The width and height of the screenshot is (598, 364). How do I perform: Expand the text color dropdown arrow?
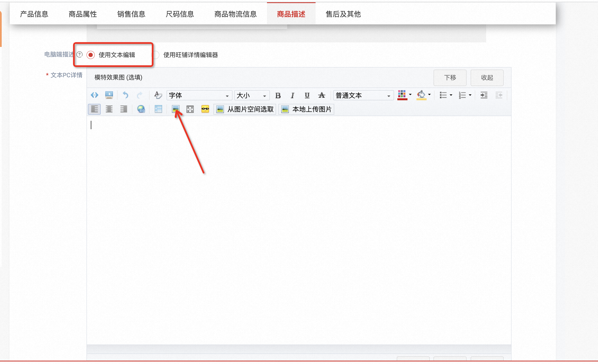pyautogui.click(x=410, y=95)
